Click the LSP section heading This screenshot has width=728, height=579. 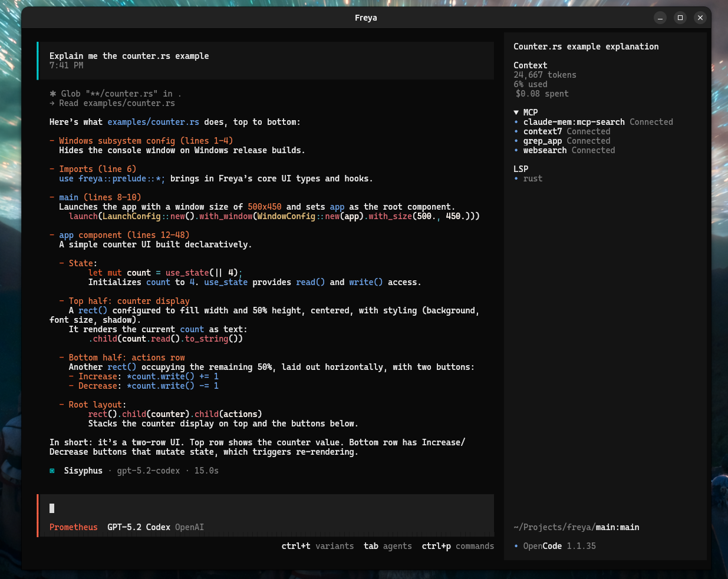[x=521, y=169]
